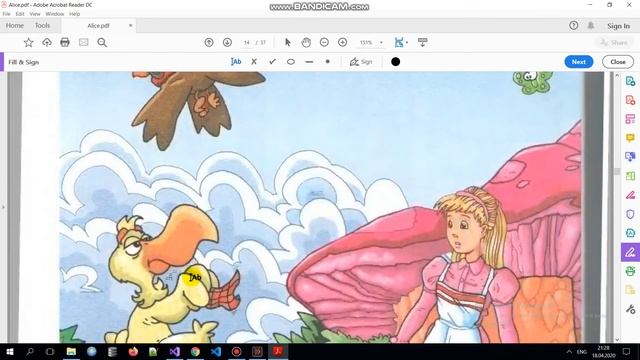Screen dimensions: 640x360
Task: Go to the next page with the down arrow
Action: [227, 42]
